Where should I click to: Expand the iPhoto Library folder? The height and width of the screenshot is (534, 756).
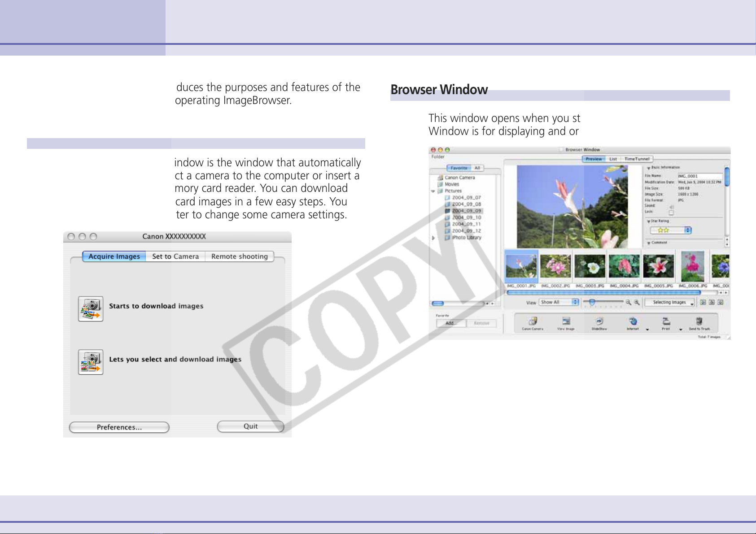coord(433,238)
